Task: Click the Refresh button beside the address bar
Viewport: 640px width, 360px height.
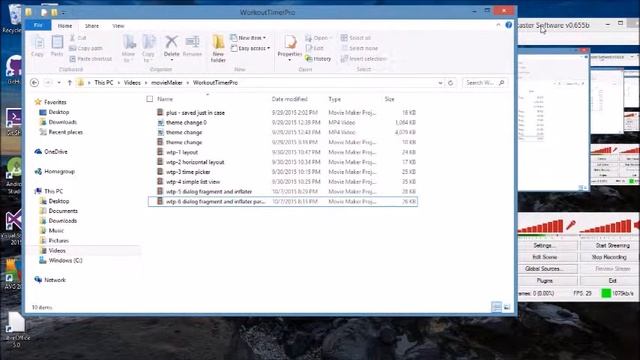Action: tap(451, 83)
